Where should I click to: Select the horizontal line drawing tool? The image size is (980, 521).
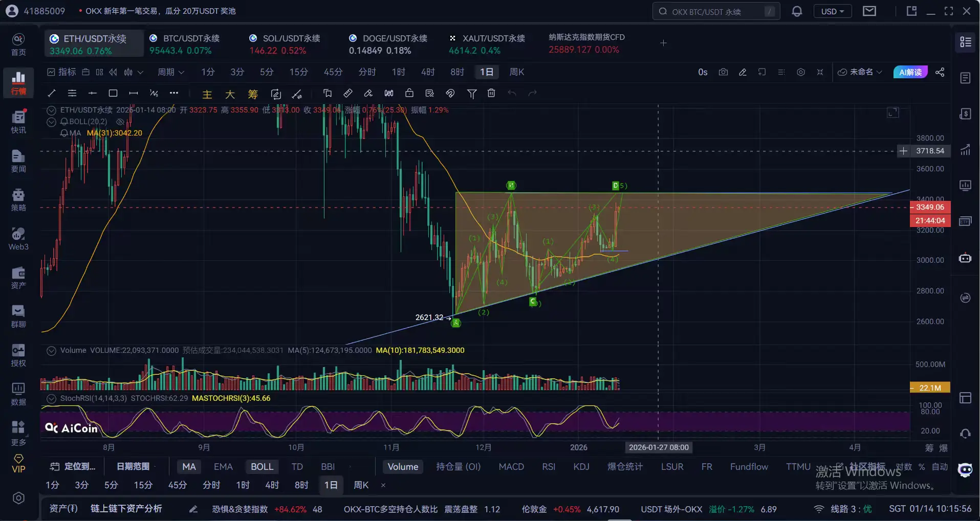click(93, 93)
